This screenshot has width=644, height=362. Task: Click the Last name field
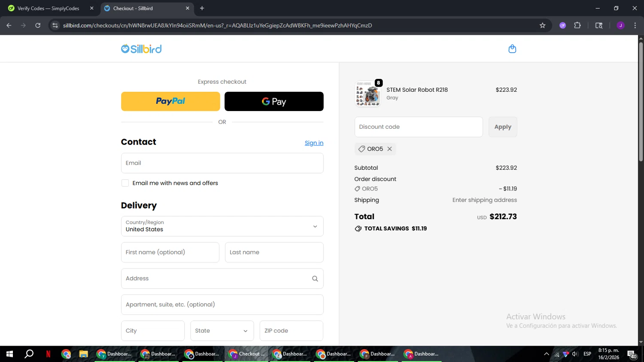coord(274,252)
